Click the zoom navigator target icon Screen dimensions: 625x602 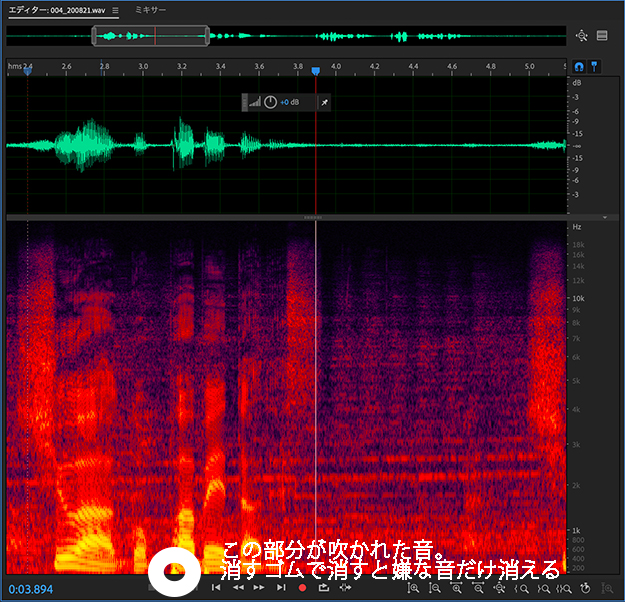(x=582, y=36)
